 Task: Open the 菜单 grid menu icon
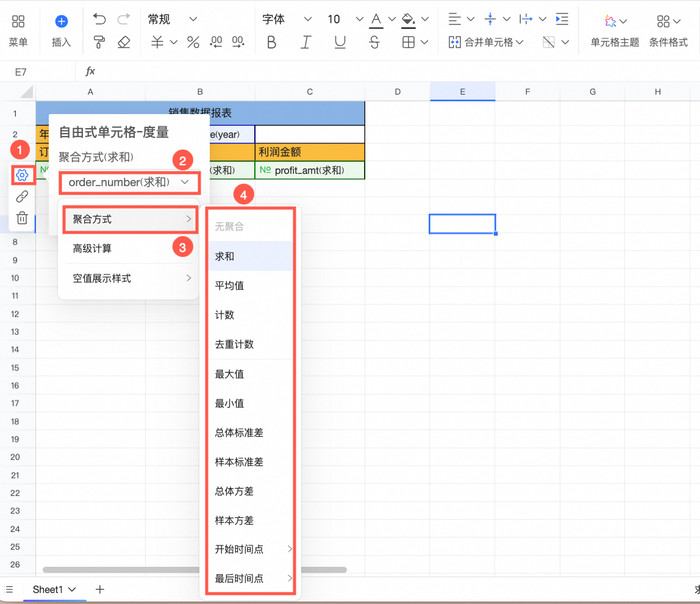pos(18,21)
